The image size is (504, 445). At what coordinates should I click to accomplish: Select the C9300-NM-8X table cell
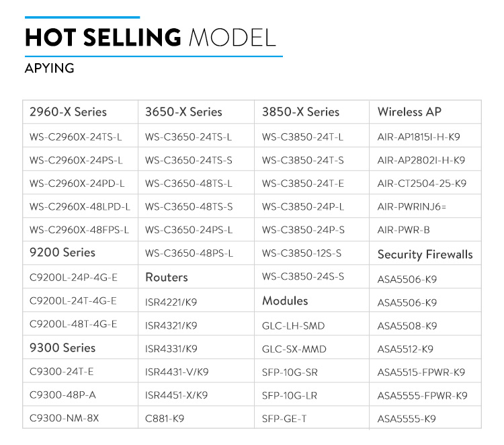tap(65, 418)
